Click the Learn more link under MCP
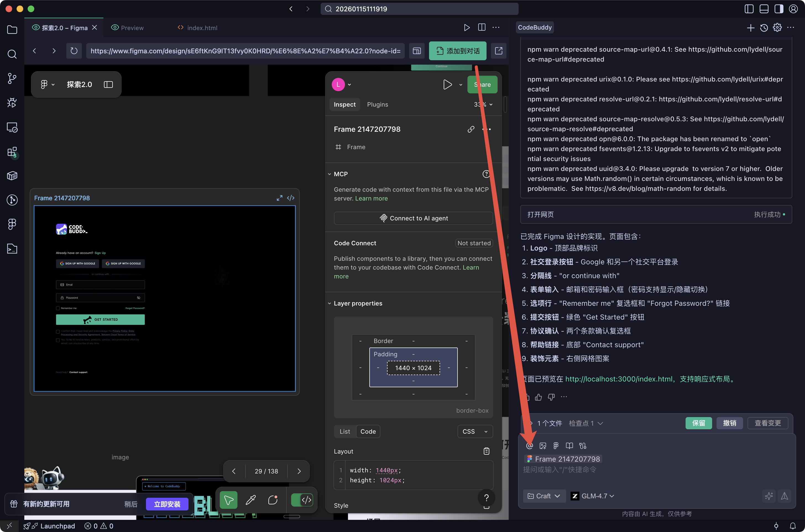The image size is (805, 532). point(371,198)
